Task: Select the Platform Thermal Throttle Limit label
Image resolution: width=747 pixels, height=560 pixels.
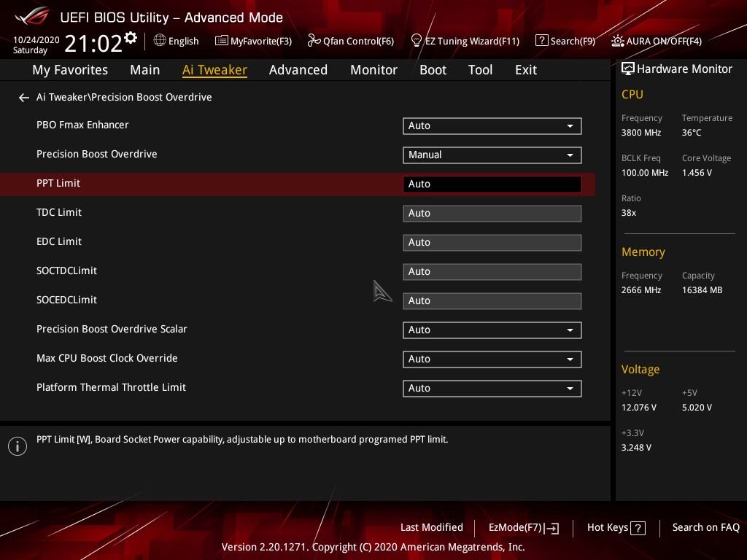Action: [x=111, y=387]
